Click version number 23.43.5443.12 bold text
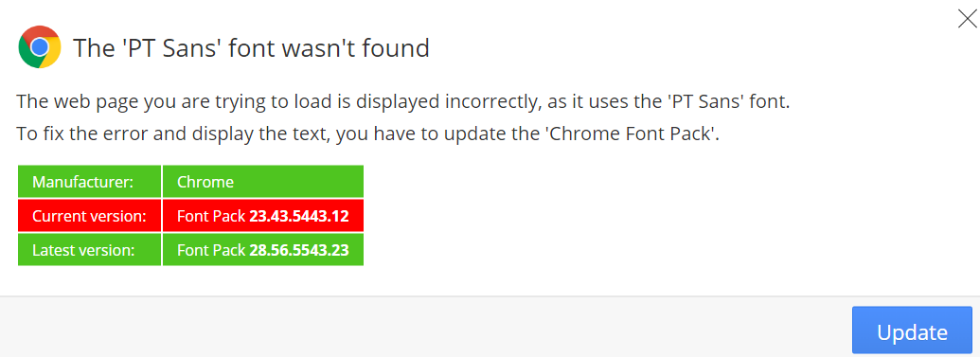This screenshot has width=980, height=357. pyautogui.click(x=299, y=216)
